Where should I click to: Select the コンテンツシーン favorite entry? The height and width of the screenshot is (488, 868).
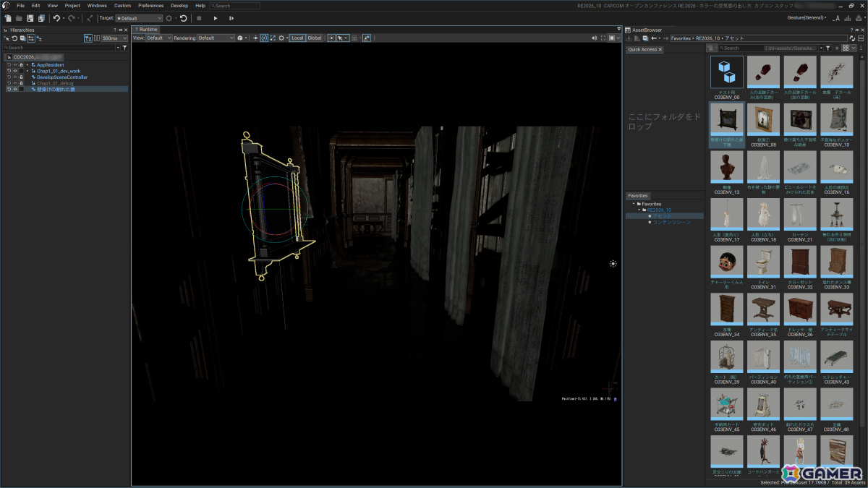pos(672,222)
